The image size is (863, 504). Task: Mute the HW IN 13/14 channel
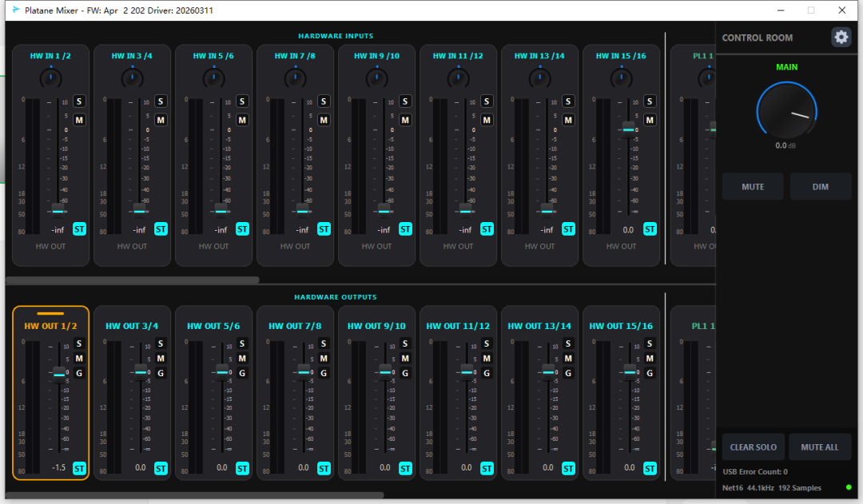click(568, 120)
